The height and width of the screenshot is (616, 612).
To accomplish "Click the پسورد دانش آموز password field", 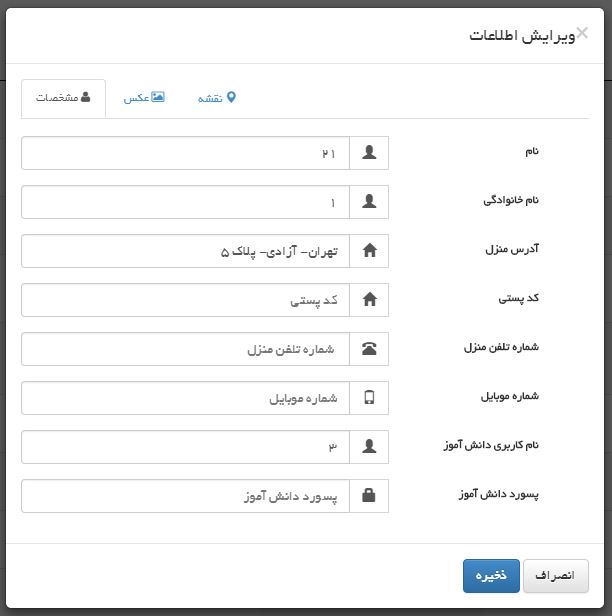I will tap(185, 496).
